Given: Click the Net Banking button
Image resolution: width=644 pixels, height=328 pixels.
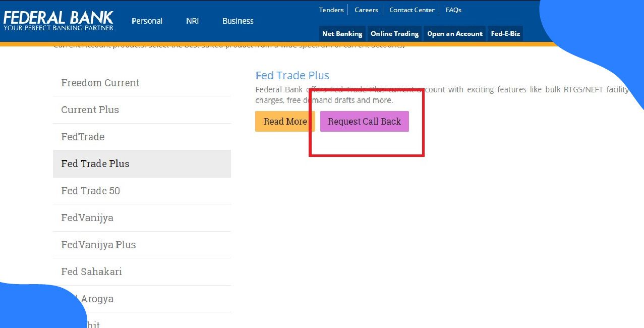Looking at the screenshot, I should (x=342, y=34).
